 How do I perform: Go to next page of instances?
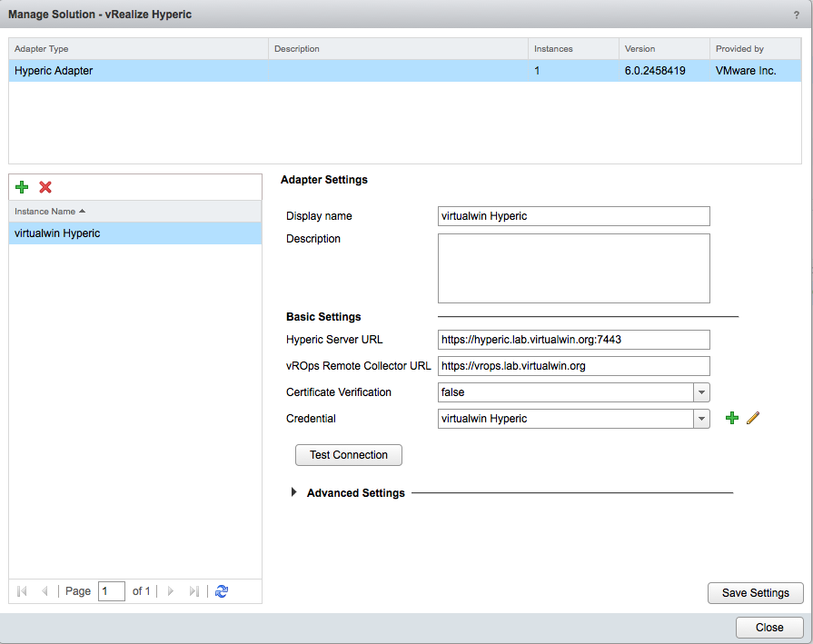pyautogui.click(x=171, y=591)
